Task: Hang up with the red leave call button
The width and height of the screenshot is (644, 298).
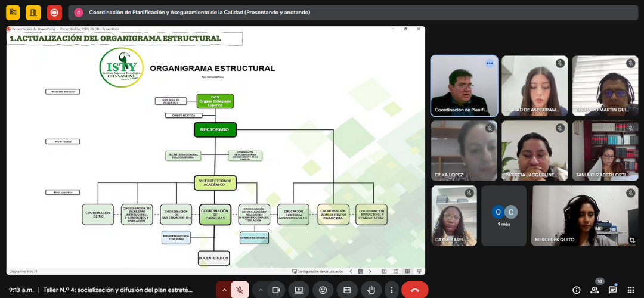Action: (415, 290)
